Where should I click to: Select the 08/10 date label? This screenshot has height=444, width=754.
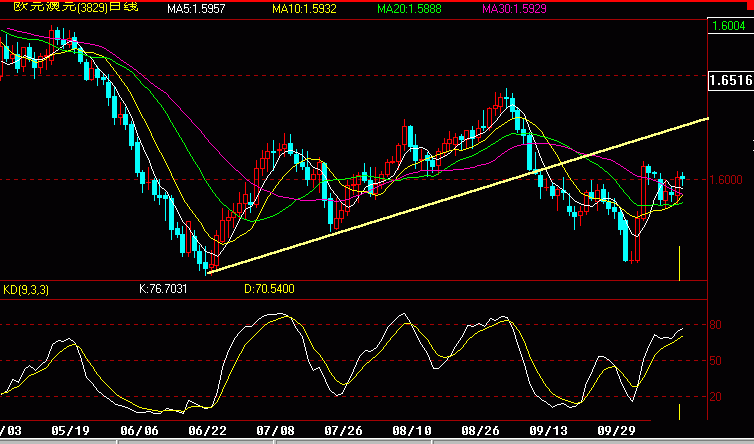[412, 430]
